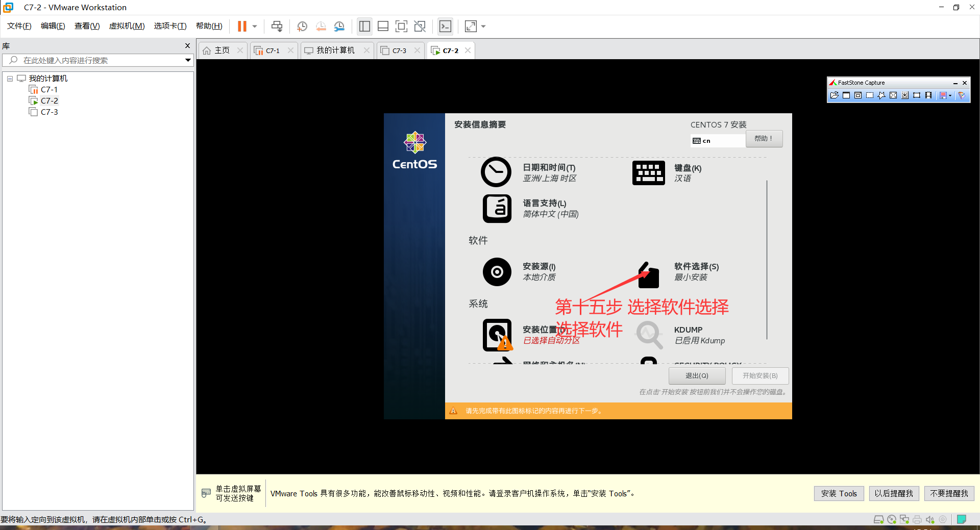Capture active window with FastStone
Viewport: 980px width, 530px height.
846,95
